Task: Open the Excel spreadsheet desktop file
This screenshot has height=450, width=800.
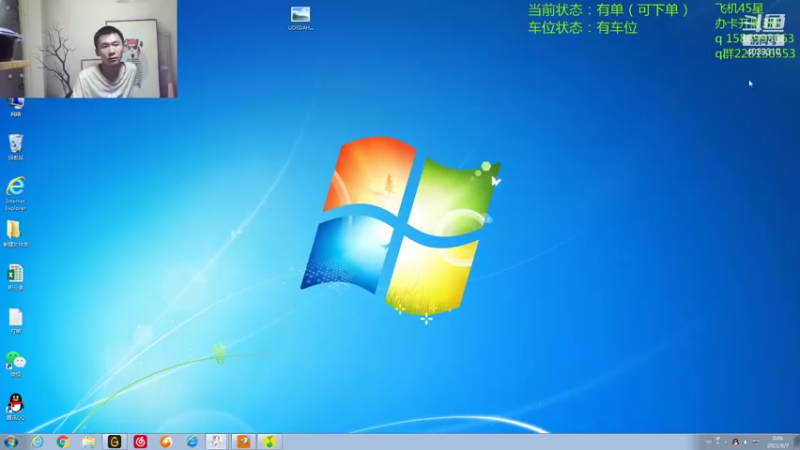Action: (x=15, y=277)
